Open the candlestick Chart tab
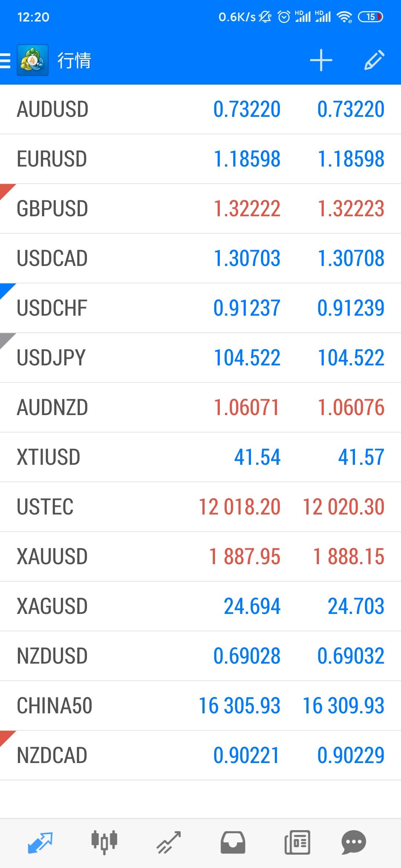Image resolution: width=401 pixels, height=868 pixels. coord(104,843)
